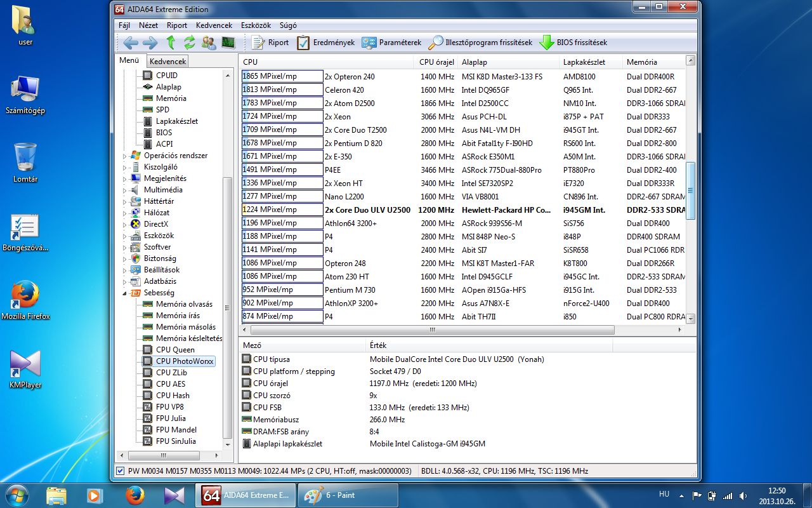Click the Eredmények toolbar button
This screenshot has height=508, width=812.
tap(326, 43)
